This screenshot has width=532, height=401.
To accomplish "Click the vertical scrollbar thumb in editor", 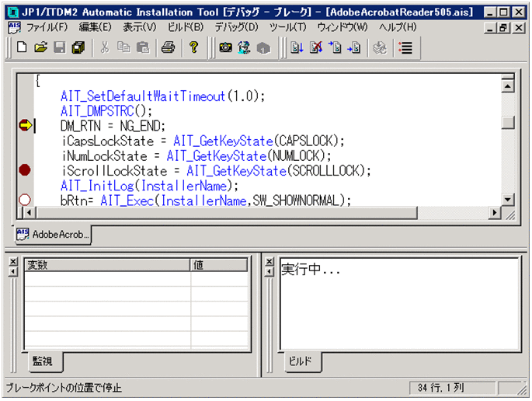I will (x=508, y=123).
